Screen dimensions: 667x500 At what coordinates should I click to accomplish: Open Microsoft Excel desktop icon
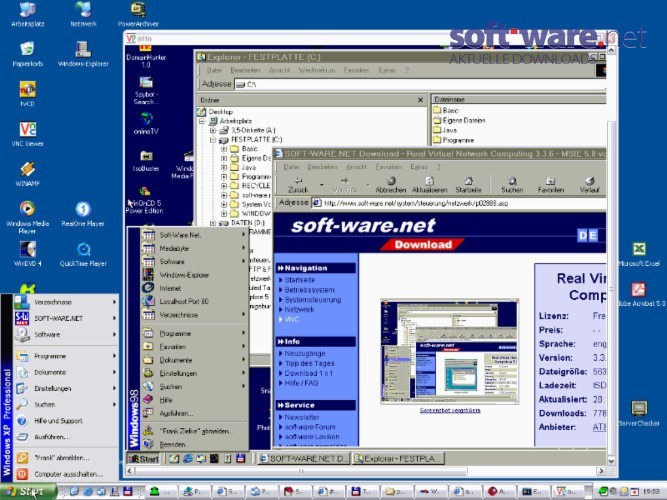tap(639, 254)
